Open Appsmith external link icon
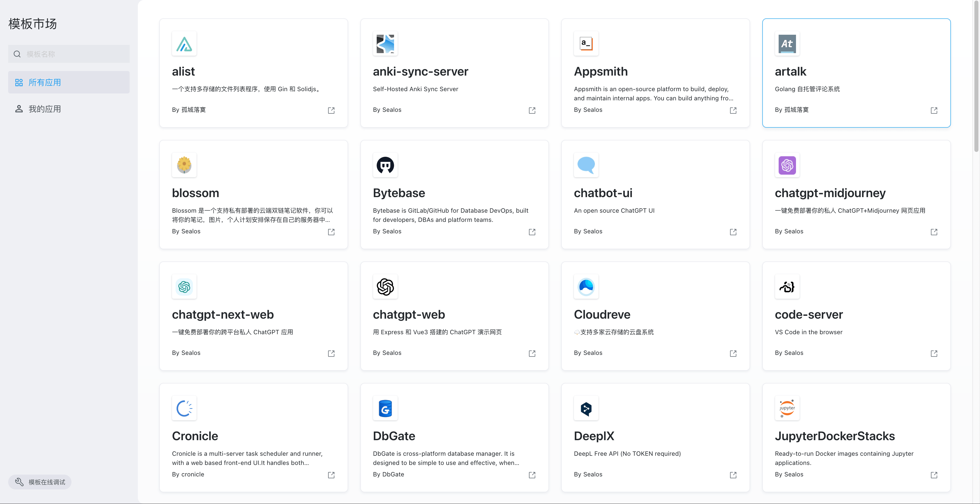This screenshot has height=504, width=980. (733, 110)
